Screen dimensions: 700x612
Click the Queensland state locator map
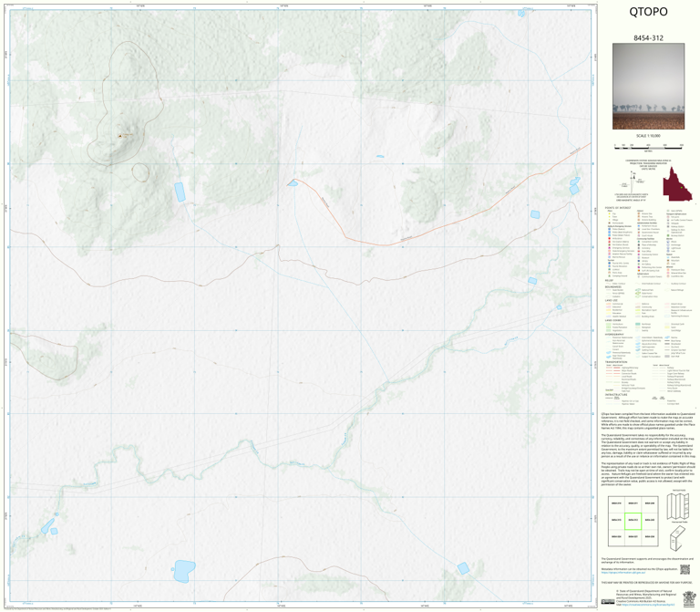[x=677, y=183]
